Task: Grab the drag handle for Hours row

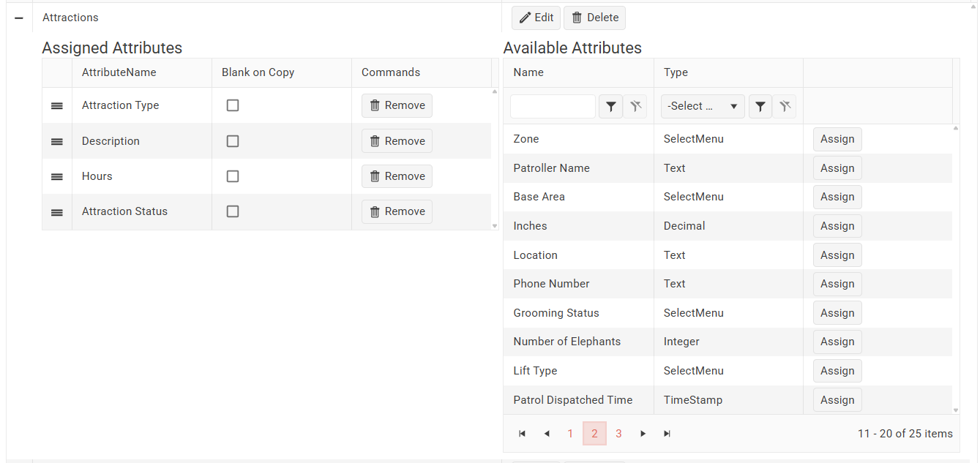Action: (x=57, y=177)
